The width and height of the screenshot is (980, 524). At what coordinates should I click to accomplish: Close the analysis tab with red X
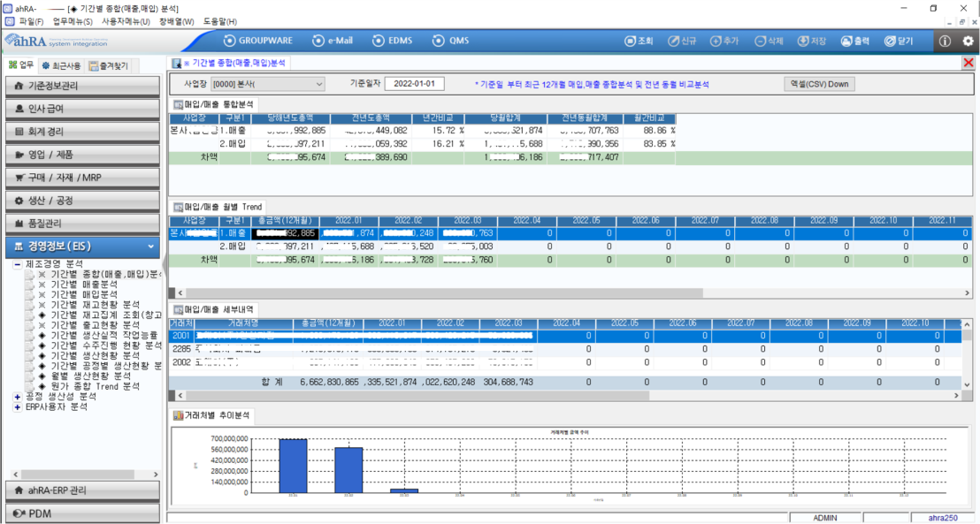click(969, 63)
